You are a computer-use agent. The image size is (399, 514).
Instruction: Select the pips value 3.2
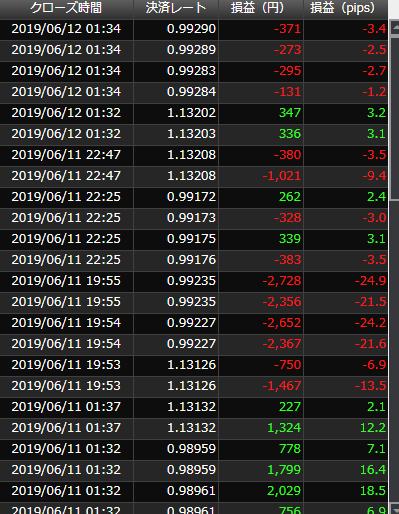coord(377,113)
